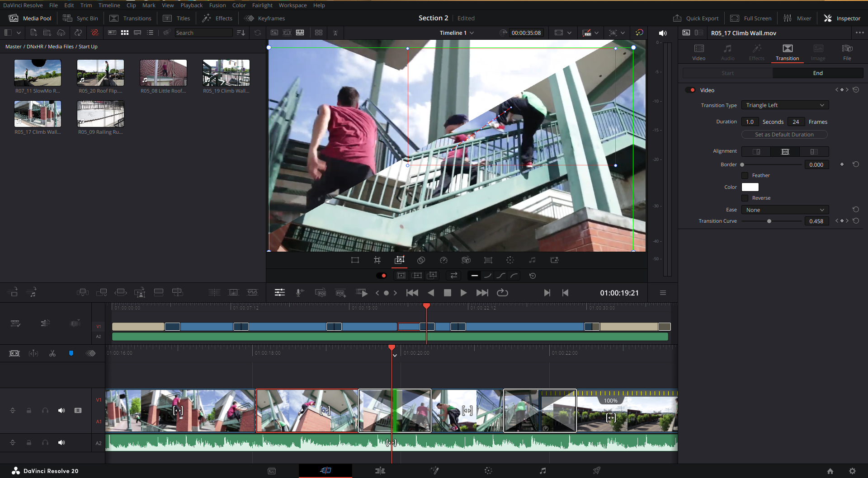868x478 pixels.
Task: Select the razor split clip scissors tool
Action: (x=52, y=353)
